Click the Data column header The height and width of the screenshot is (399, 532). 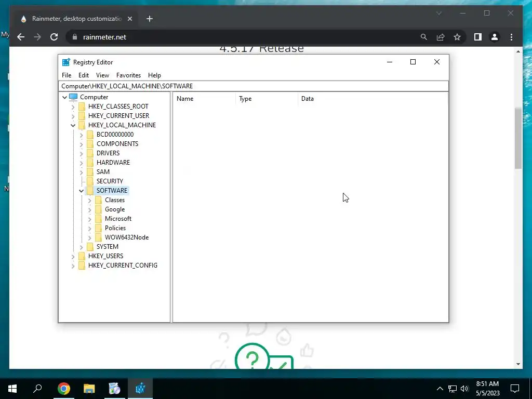(x=373, y=99)
